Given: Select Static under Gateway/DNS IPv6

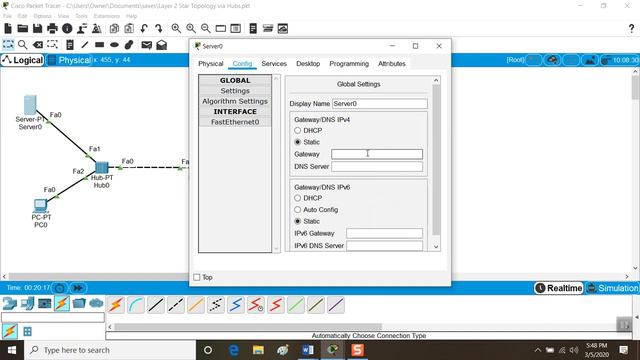Looking at the screenshot, I should (298, 221).
